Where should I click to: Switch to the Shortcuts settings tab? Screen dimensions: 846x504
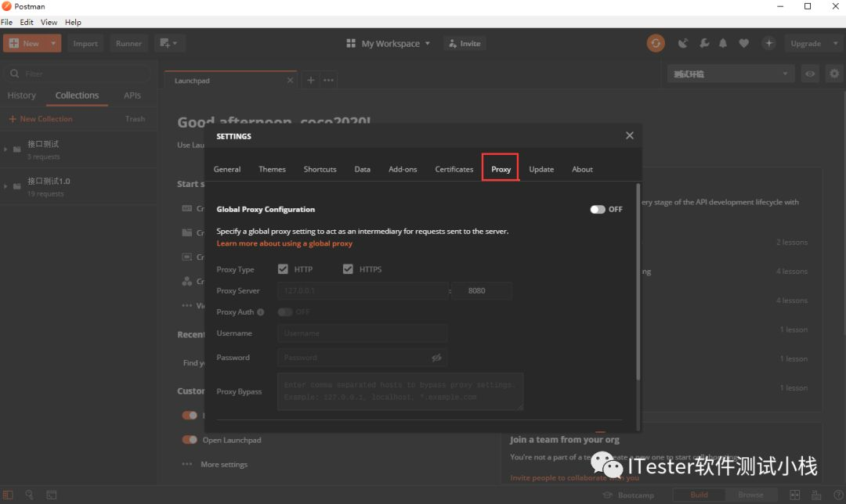click(320, 169)
